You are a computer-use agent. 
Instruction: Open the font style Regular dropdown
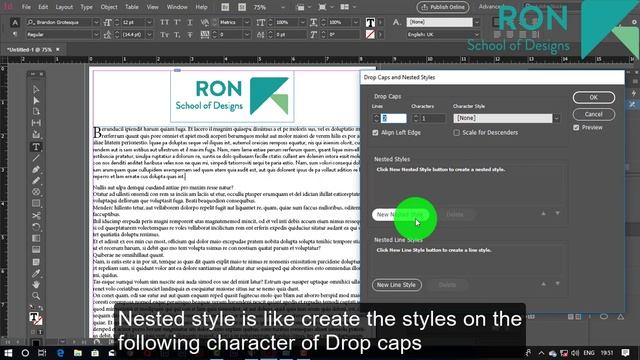[96, 35]
